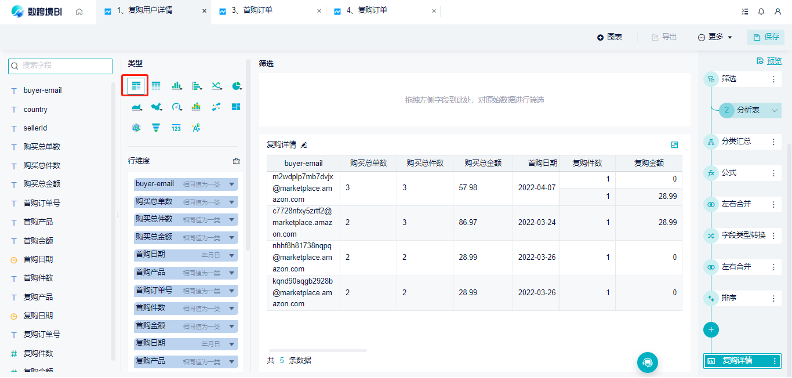This screenshot has width=792, height=378.
Task: Pick the line chart type icon
Action: click(x=217, y=86)
